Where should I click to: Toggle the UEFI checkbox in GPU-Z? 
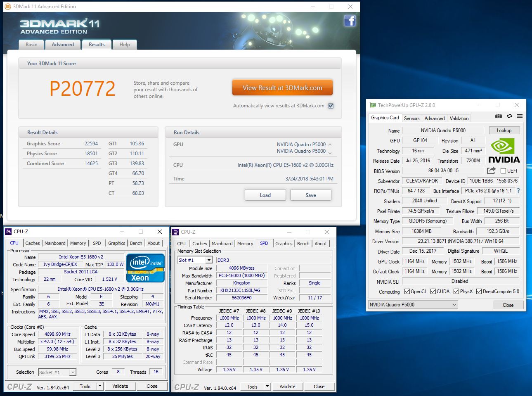(x=503, y=171)
